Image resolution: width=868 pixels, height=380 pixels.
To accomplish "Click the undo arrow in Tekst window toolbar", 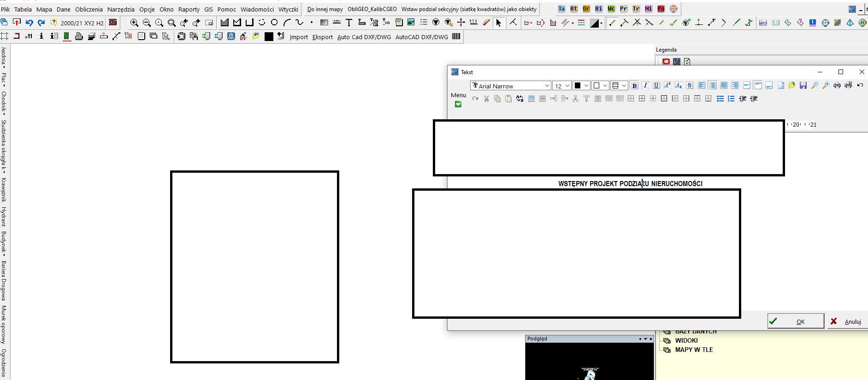I will click(860, 85).
